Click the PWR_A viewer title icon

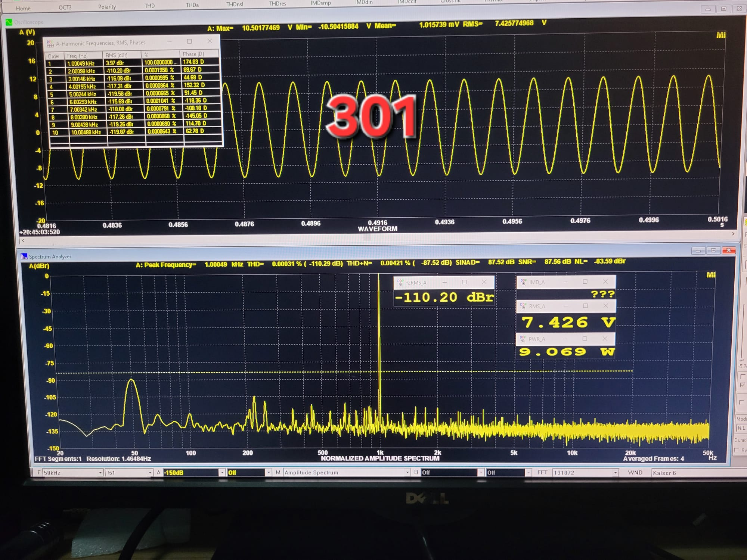(523, 339)
